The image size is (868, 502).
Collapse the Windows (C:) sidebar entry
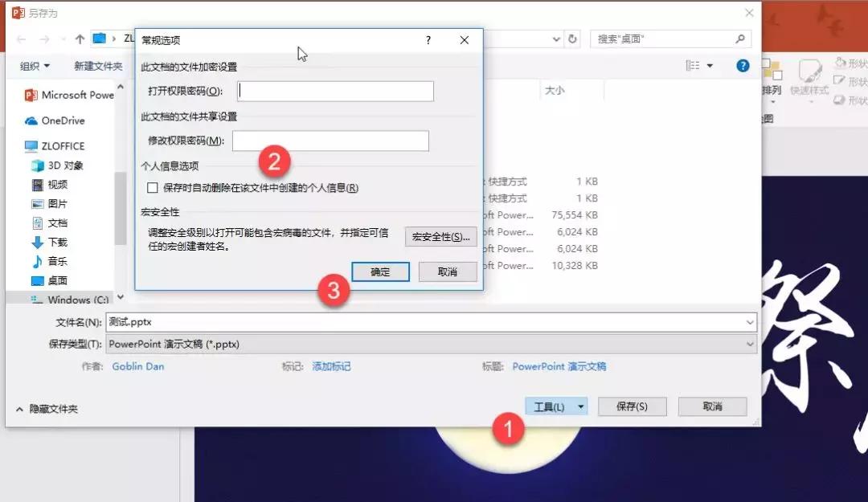(121, 298)
